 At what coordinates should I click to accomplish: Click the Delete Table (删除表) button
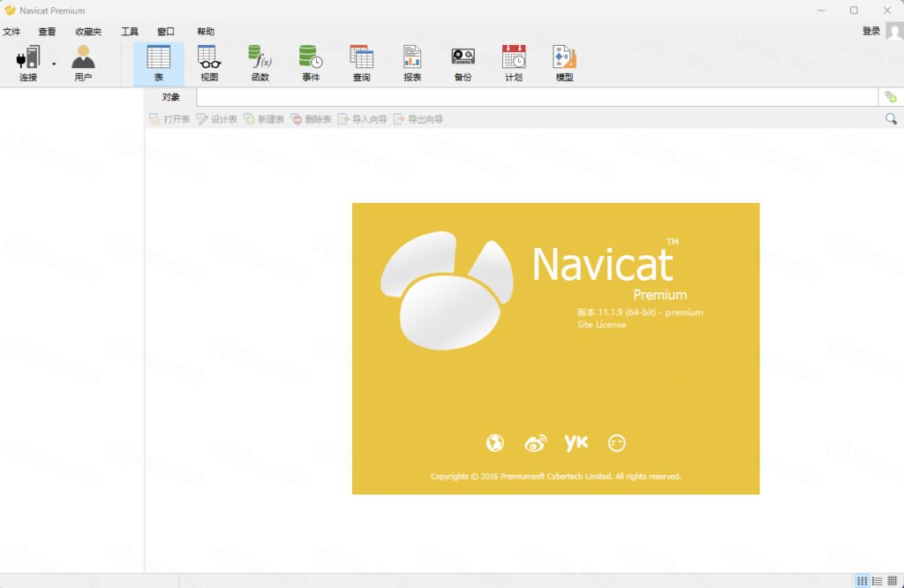tap(312, 119)
